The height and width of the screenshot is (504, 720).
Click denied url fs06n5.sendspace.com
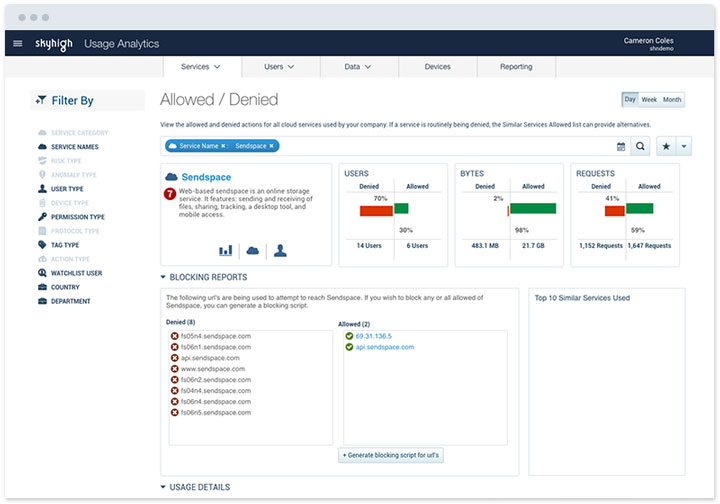click(216, 413)
